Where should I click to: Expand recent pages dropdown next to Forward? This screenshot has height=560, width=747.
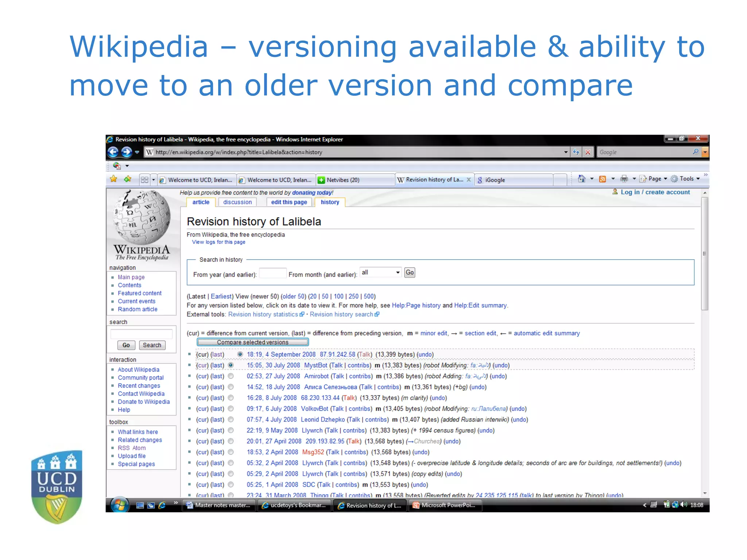[x=137, y=152]
